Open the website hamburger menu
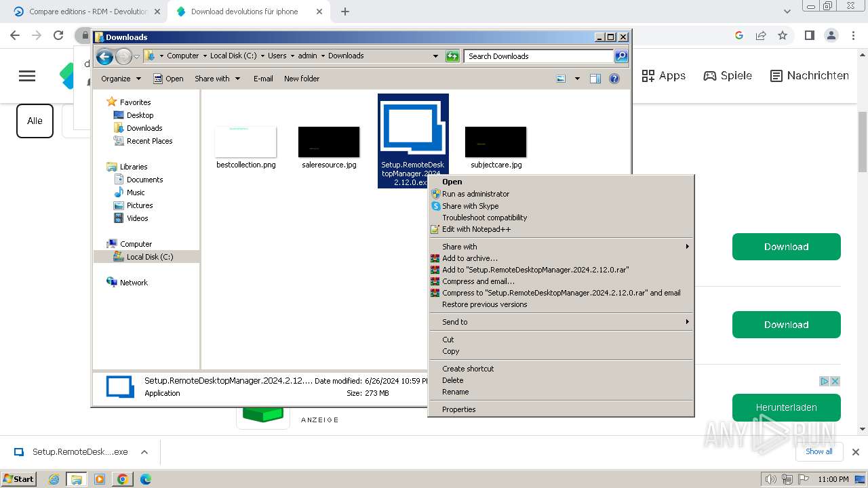 pyautogui.click(x=27, y=76)
